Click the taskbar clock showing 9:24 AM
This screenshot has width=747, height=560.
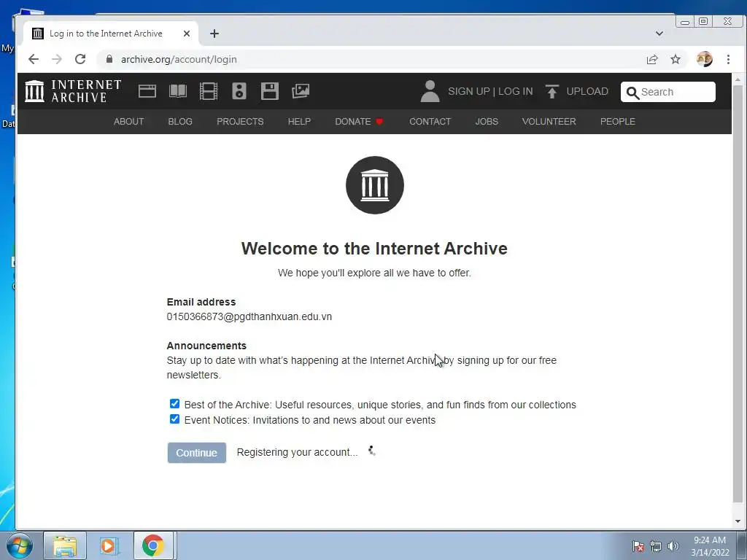click(710, 545)
